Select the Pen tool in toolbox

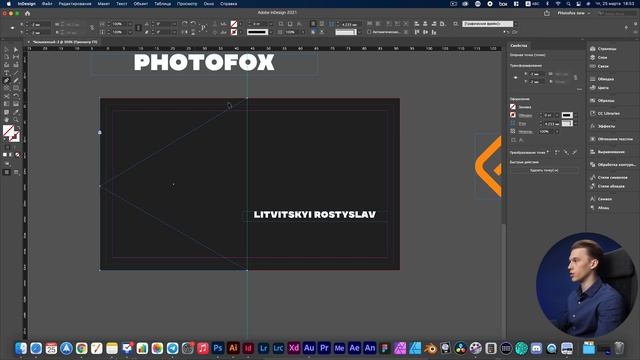coord(7,80)
